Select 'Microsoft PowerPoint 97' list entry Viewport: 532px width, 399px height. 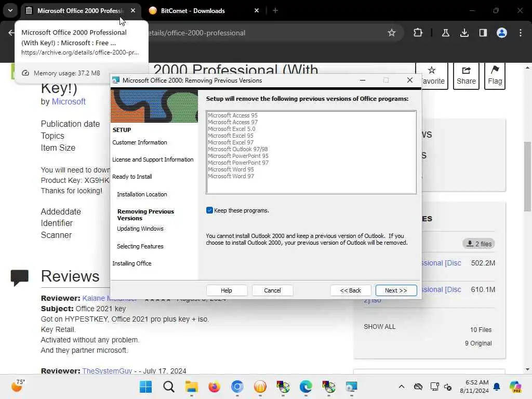(x=238, y=163)
